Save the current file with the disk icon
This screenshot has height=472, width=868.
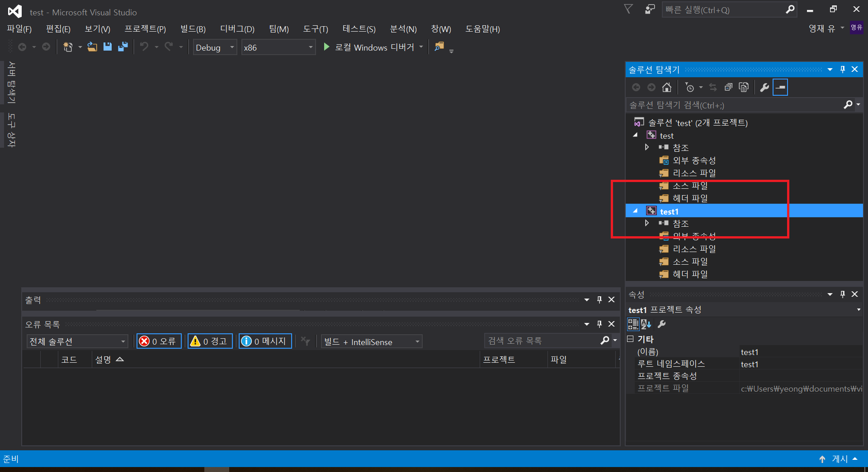108,47
